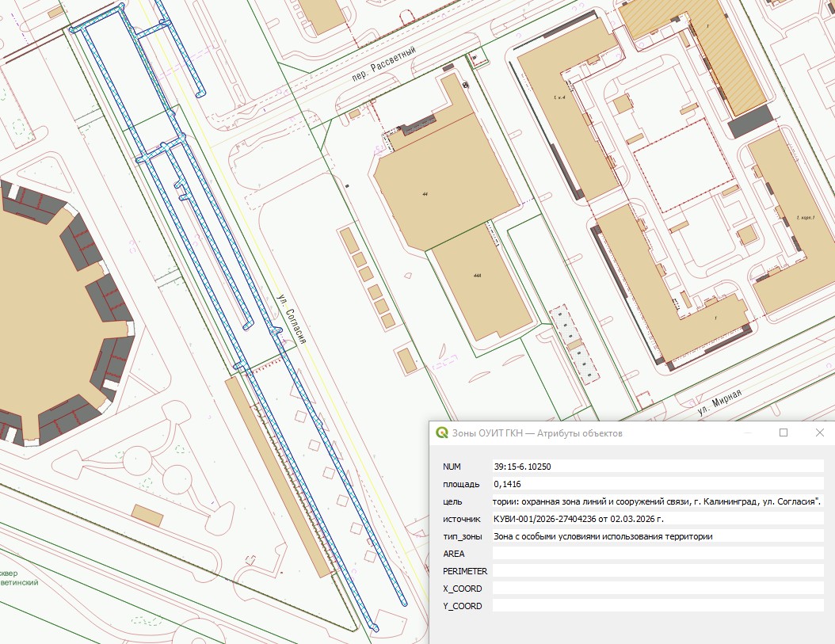The image size is (835, 644).
Task: Click the ул. Мирная street label
Action: point(719,403)
